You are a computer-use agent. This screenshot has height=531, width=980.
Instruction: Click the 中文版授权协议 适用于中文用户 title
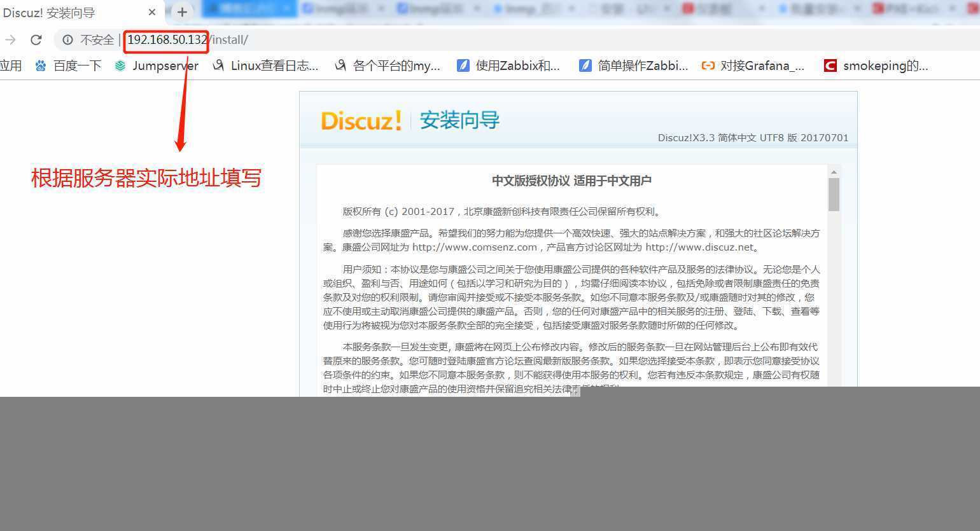tap(571, 181)
